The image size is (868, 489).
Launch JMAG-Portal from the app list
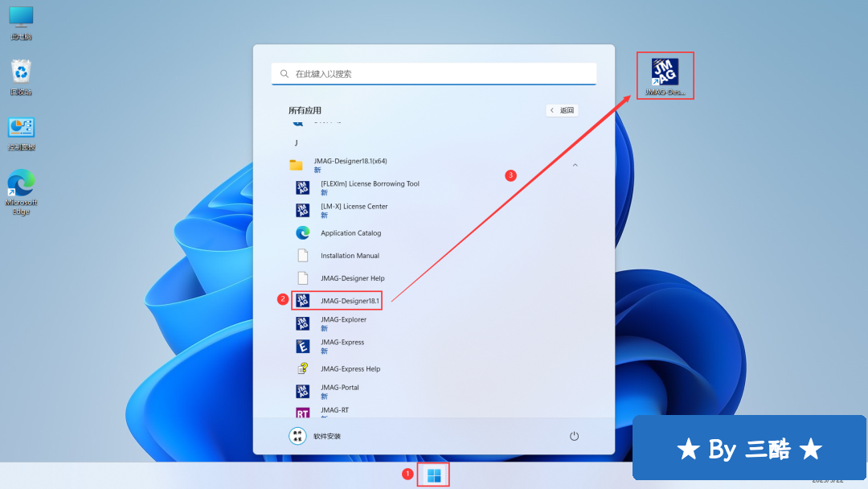(326, 392)
